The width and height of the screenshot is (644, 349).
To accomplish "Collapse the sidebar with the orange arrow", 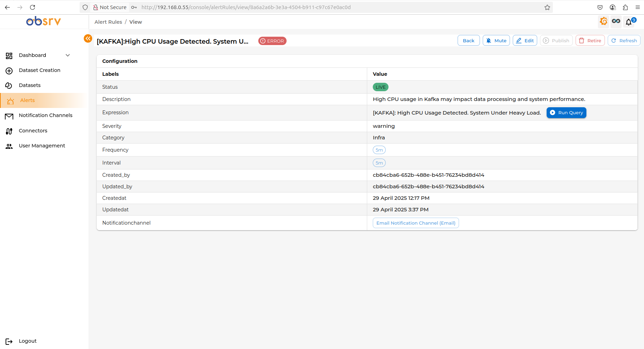I will [88, 38].
